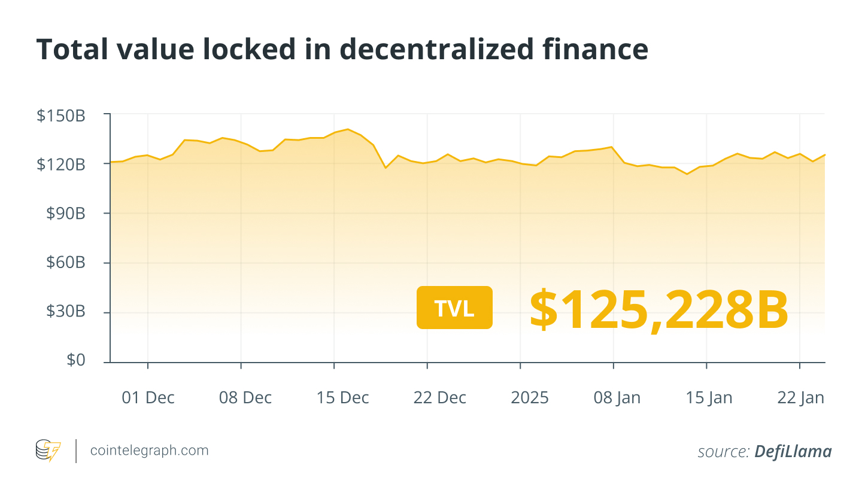The width and height of the screenshot is (868, 499).
Task: Click the $30B y-axis label
Action: click(x=65, y=312)
